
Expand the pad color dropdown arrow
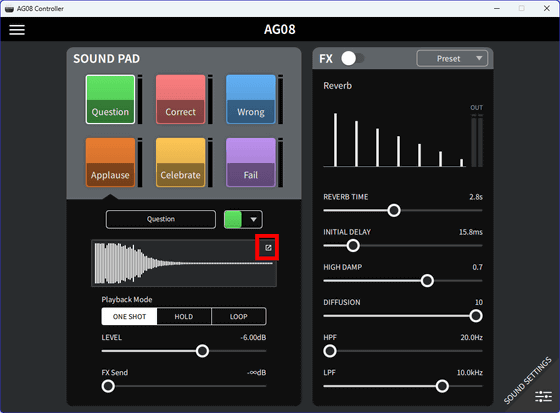(253, 219)
